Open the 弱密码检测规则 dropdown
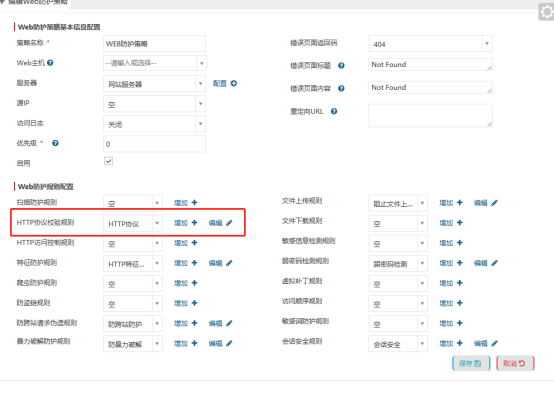 (x=398, y=264)
